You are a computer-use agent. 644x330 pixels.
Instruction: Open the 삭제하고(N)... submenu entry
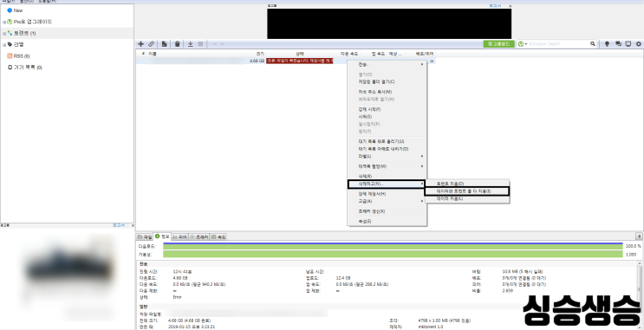coord(387,184)
